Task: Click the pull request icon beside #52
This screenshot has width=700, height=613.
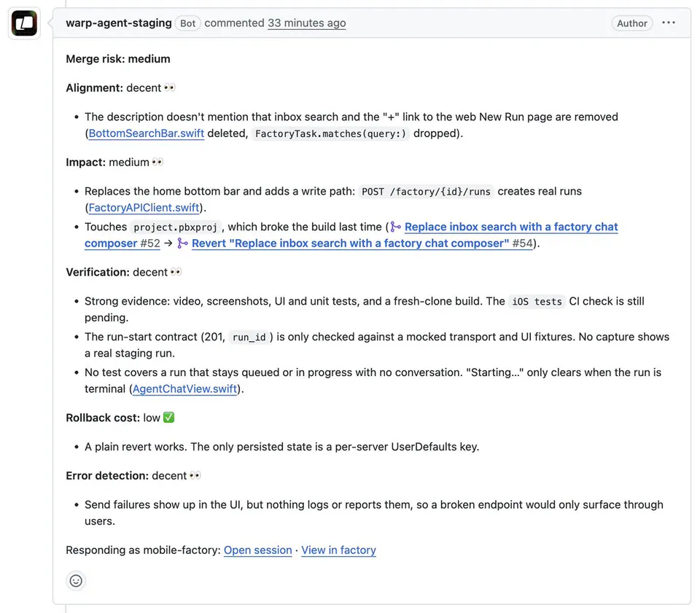Action: click(x=395, y=227)
